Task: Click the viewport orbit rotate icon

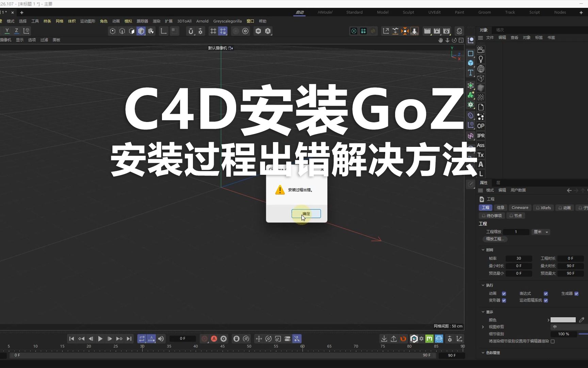Action: (x=454, y=40)
